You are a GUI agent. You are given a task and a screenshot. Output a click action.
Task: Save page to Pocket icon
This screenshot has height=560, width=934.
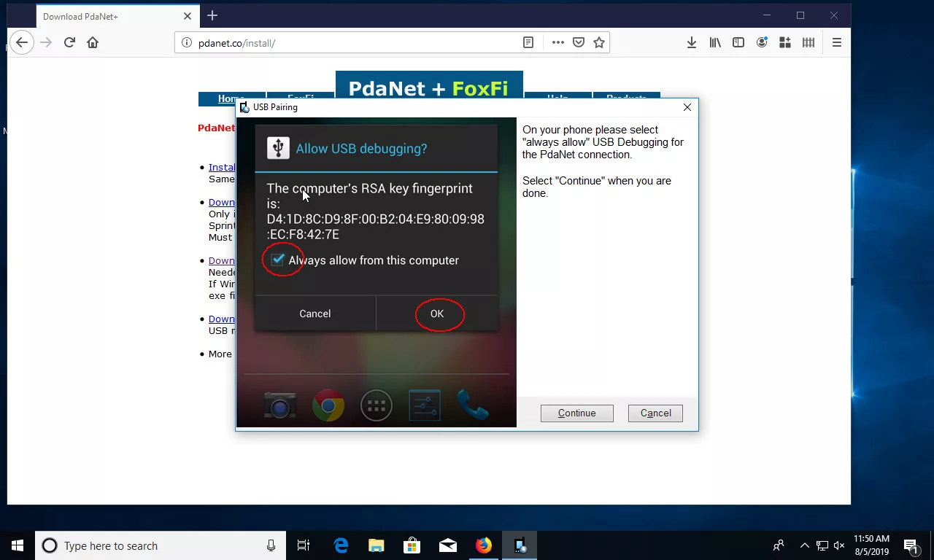pos(579,42)
